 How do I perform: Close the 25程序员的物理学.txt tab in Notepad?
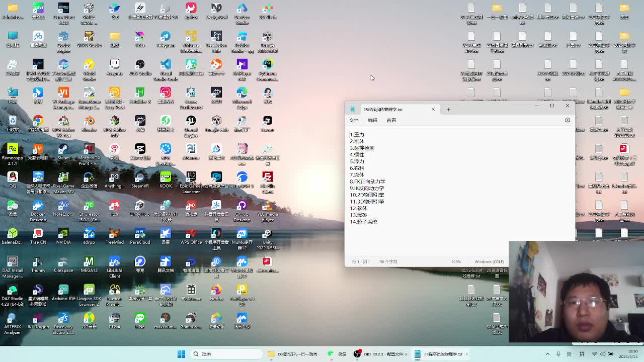pyautogui.click(x=433, y=109)
